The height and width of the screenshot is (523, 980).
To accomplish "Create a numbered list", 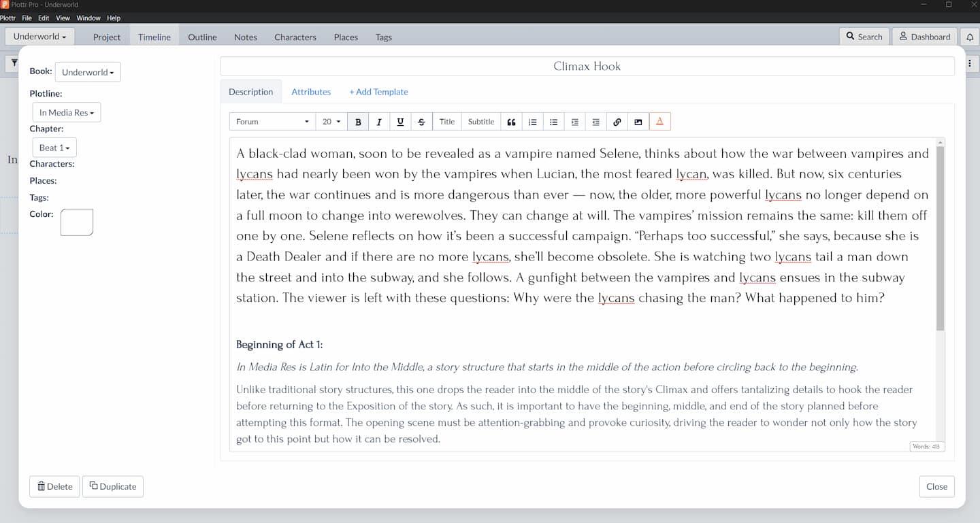I will coord(533,121).
